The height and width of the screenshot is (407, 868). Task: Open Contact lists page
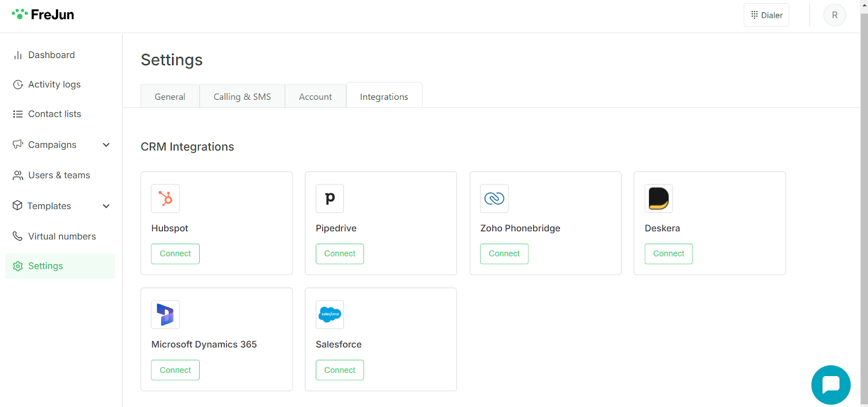pyautogui.click(x=60, y=114)
